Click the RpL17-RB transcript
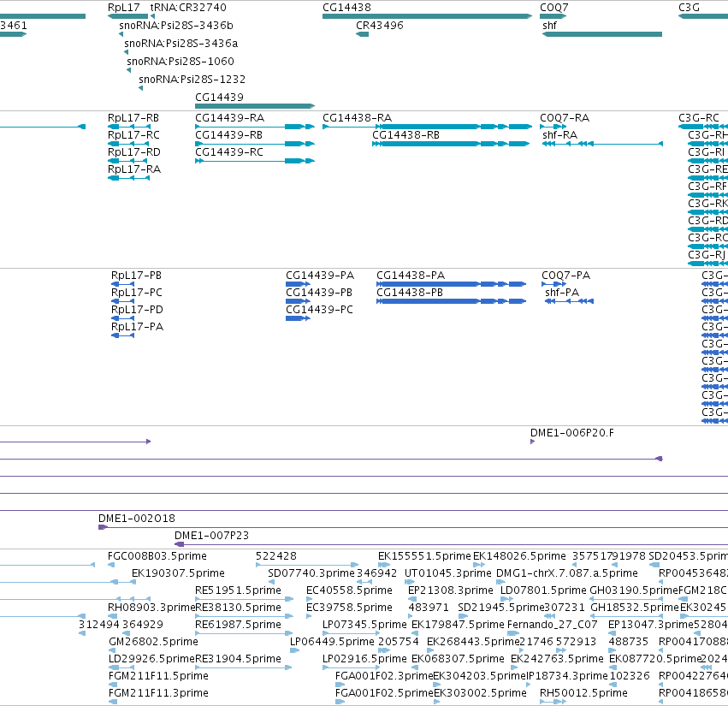 tap(128, 127)
